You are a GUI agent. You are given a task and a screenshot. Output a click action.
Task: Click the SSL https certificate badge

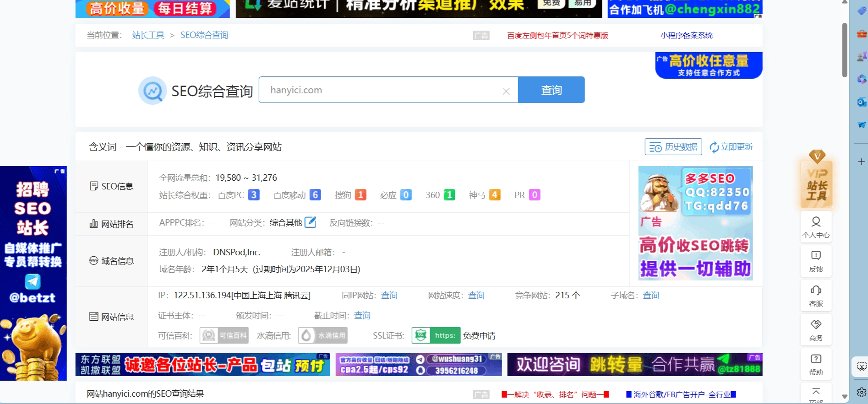(436, 335)
